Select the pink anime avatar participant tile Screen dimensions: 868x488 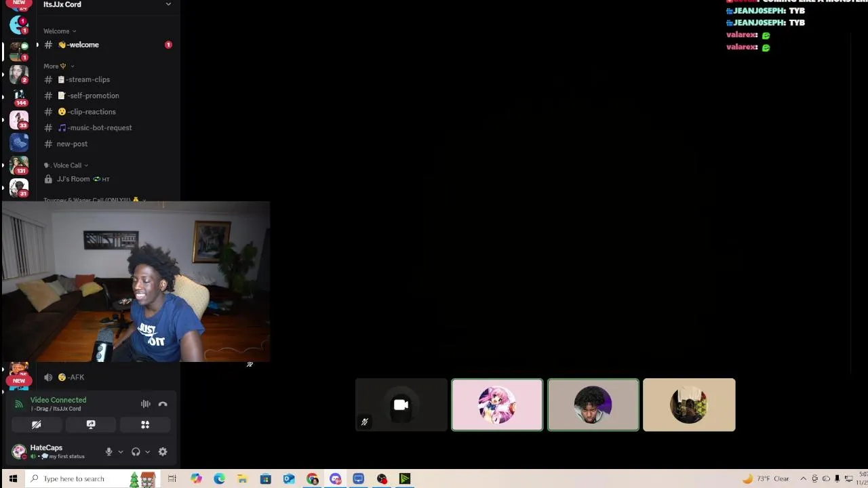pos(497,405)
